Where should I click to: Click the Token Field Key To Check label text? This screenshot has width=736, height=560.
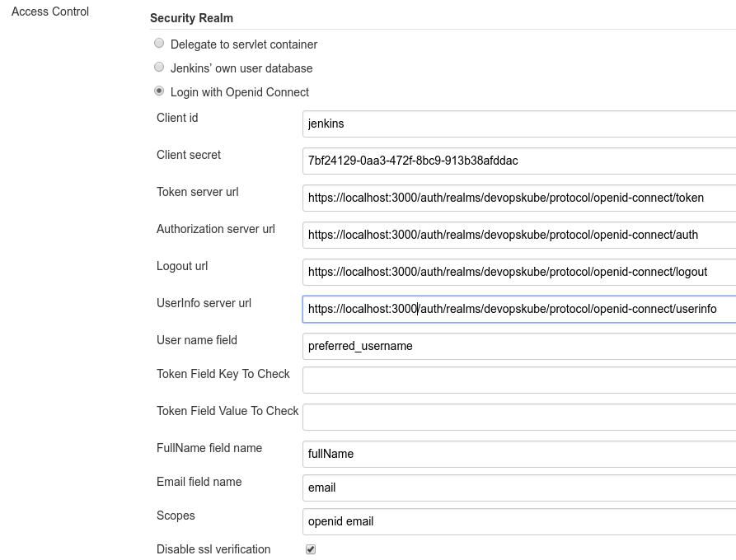coord(223,374)
